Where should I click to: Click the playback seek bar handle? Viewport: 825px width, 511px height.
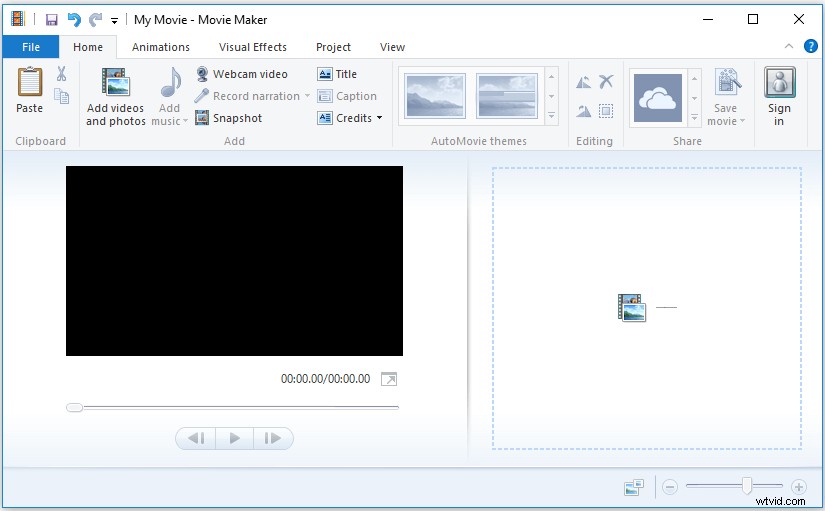point(74,407)
